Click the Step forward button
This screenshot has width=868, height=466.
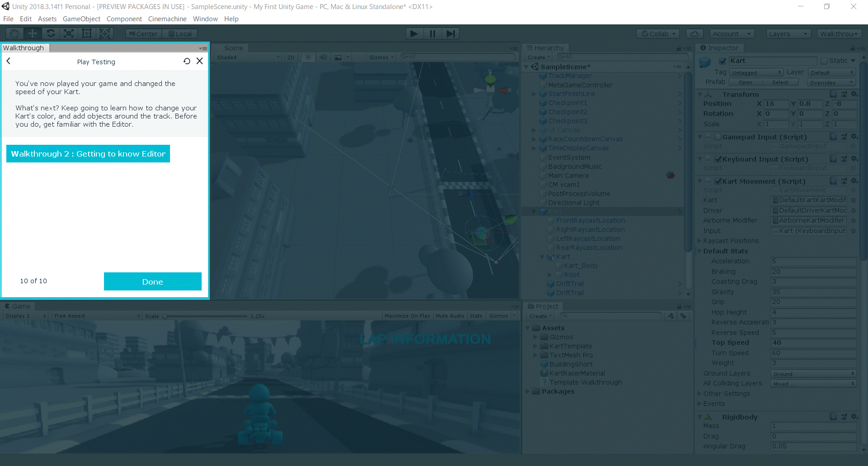(451, 33)
